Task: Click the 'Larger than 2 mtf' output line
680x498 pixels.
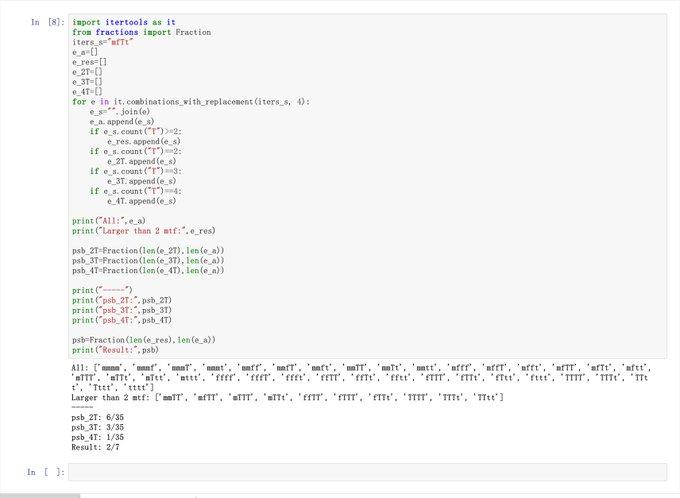Action: click(x=290, y=398)
